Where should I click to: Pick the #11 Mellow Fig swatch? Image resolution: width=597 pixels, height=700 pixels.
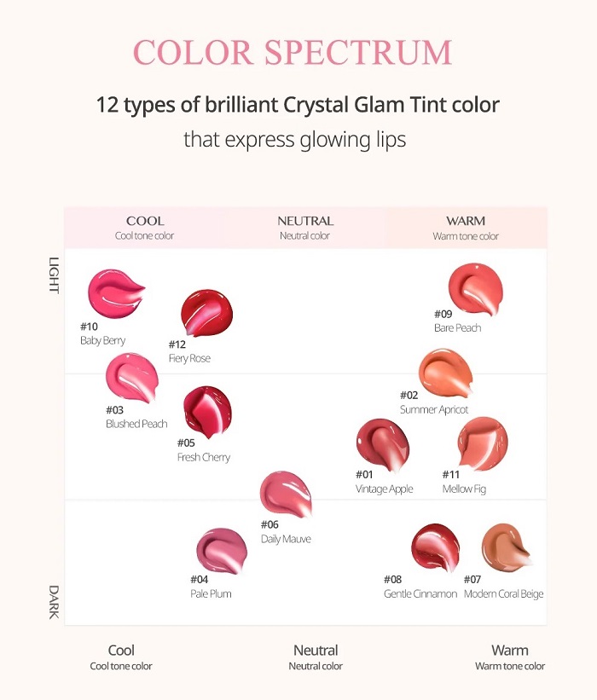point(483,443)
